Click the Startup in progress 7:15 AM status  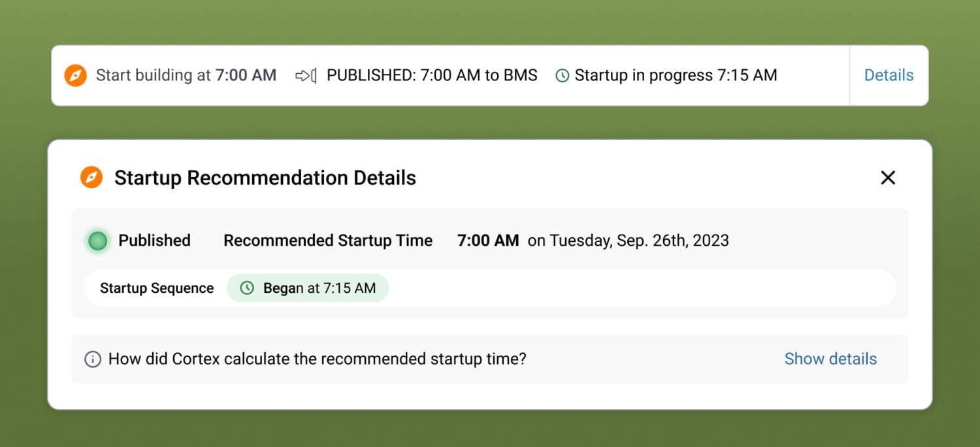[x=676, y=75]
